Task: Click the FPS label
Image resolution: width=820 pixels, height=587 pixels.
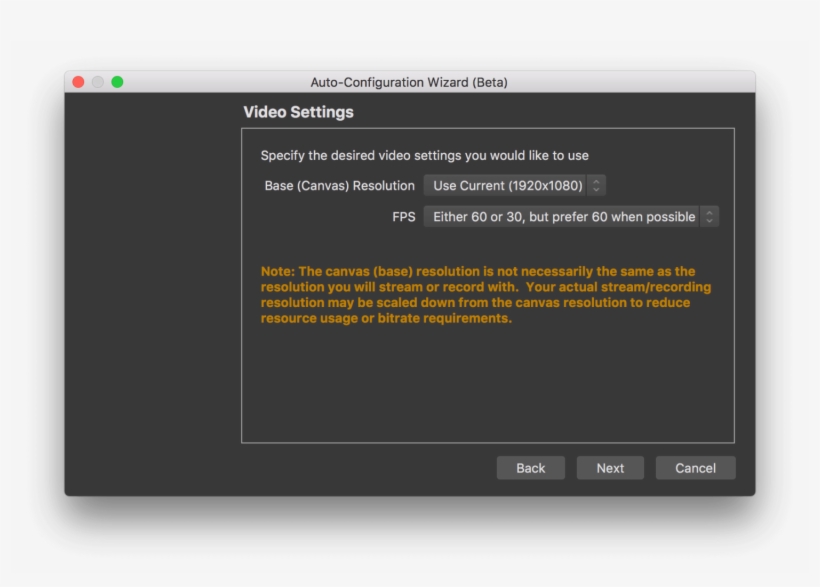Action: [x=406, y=216]
